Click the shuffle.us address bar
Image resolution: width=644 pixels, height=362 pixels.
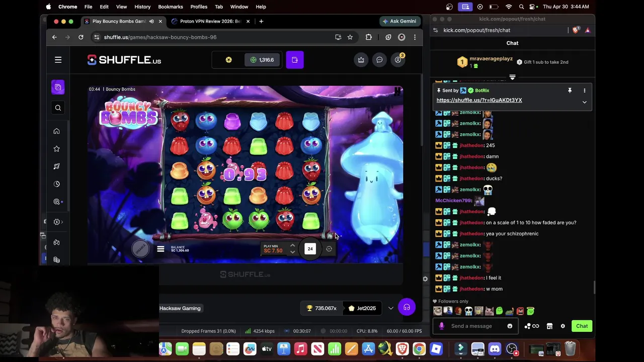(x=216, y=37)
